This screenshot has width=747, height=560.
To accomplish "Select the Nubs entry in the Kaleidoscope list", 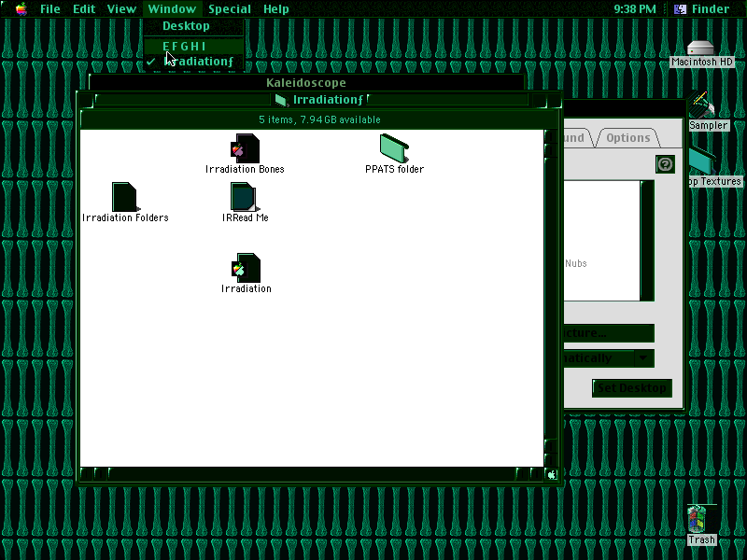I will tap(575, 263).
